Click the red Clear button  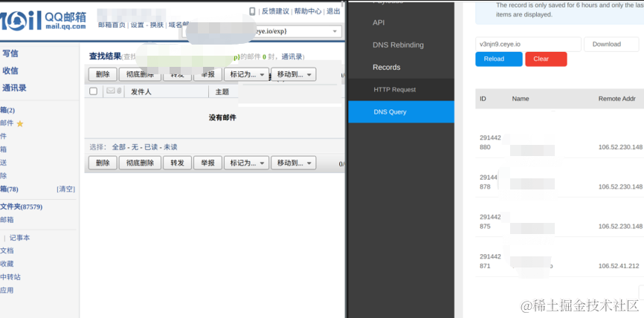tap(547, 59)
